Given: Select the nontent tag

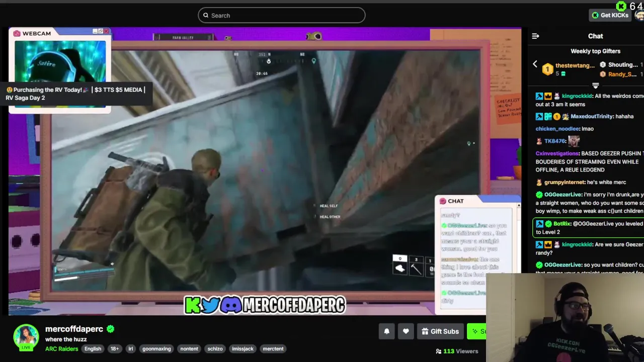Looking at the screenshot, I should [x=189, y=349].
